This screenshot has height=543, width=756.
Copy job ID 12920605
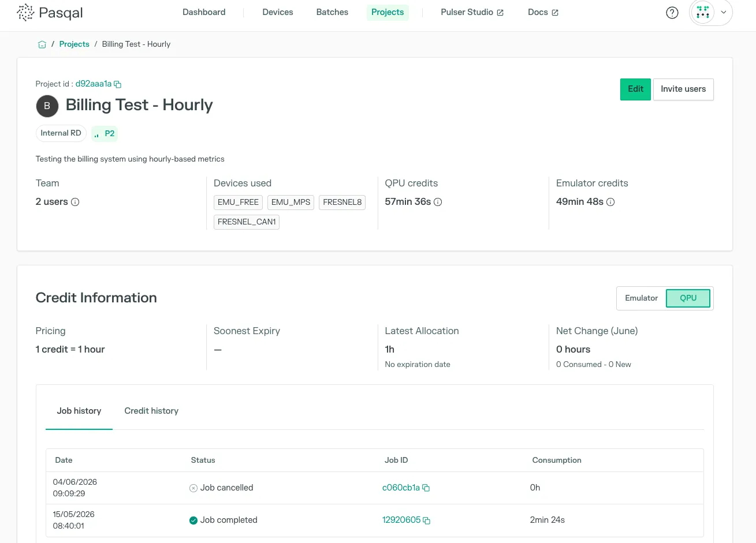click(427, 520)
